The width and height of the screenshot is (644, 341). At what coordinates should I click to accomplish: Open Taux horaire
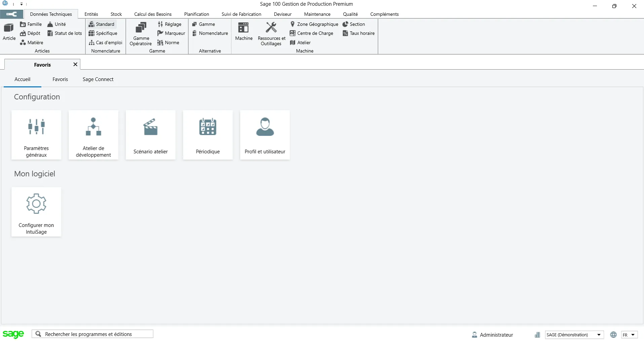(x=358, y=33)
